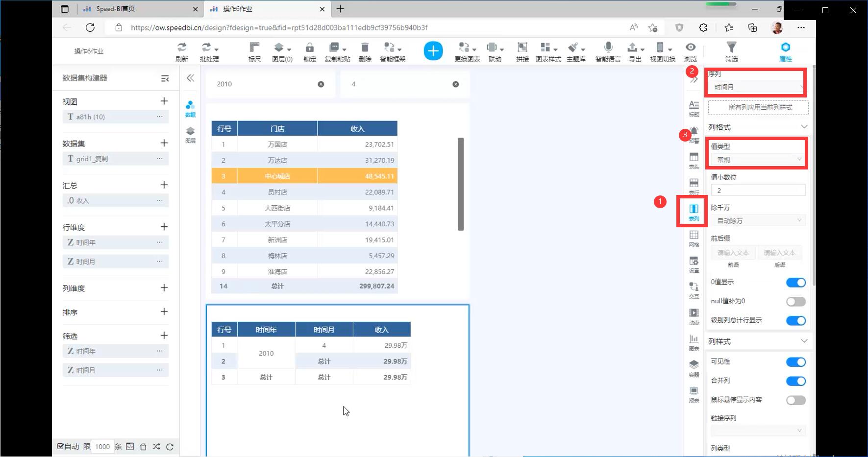The width and height of the screenshot is (868, 457).
Task: Open the 复制粘贴 copy-paste tool
Action: 337,51
